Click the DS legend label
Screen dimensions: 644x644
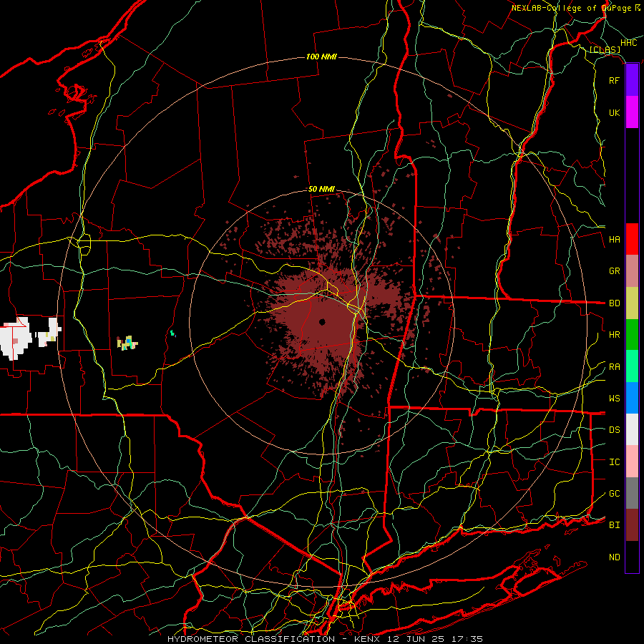pos(614,430)
